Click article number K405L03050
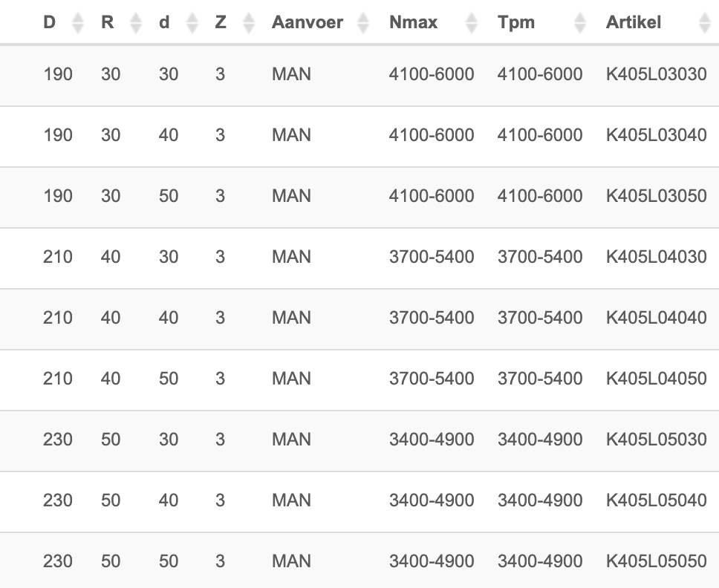Screen dimensions: 719x588 click(656, 196)
